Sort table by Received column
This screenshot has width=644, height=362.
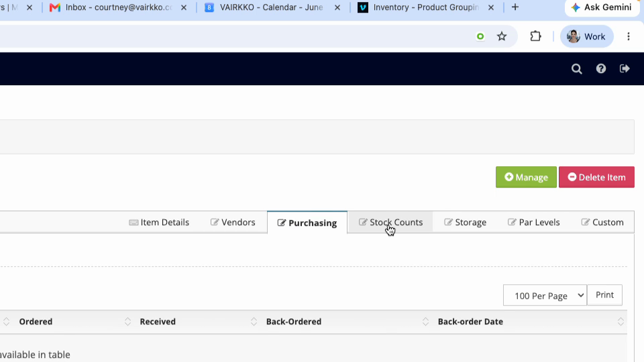point(158,321)
